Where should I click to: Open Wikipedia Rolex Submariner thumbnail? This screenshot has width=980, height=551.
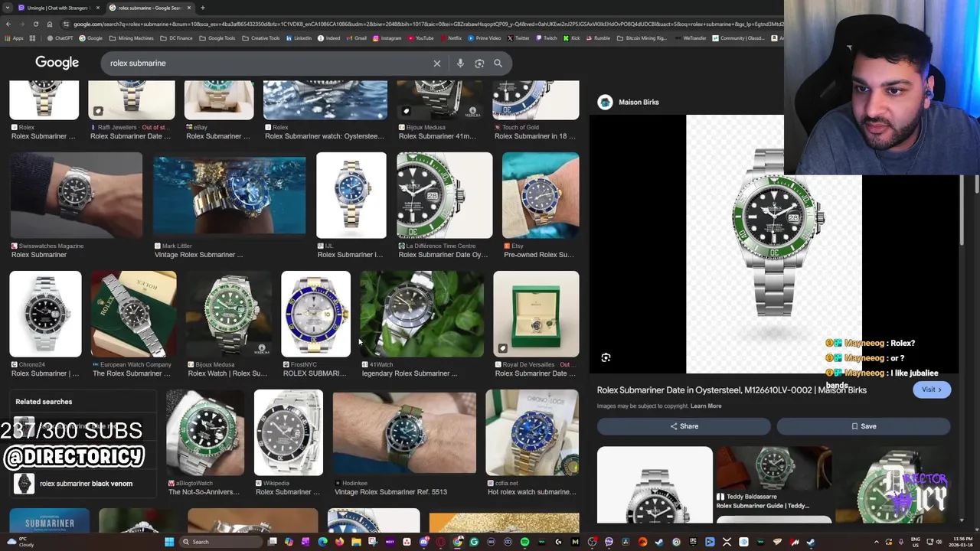click(289, 432)
